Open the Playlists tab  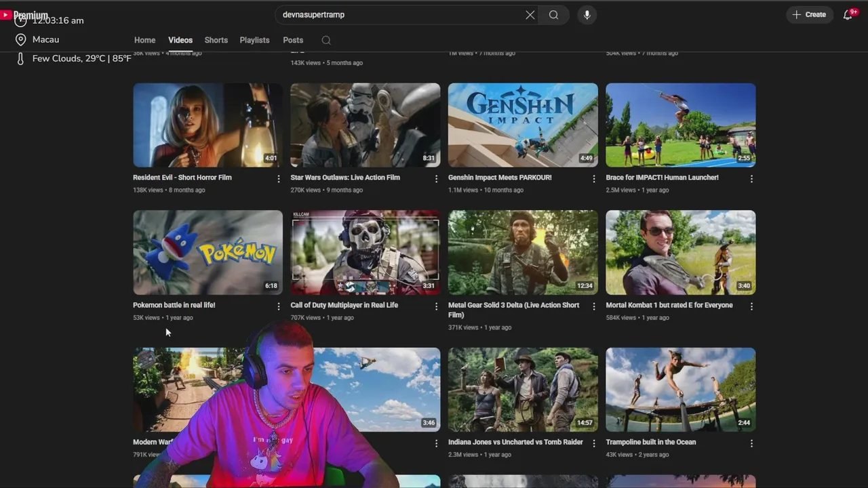click(x=254, y=40)
